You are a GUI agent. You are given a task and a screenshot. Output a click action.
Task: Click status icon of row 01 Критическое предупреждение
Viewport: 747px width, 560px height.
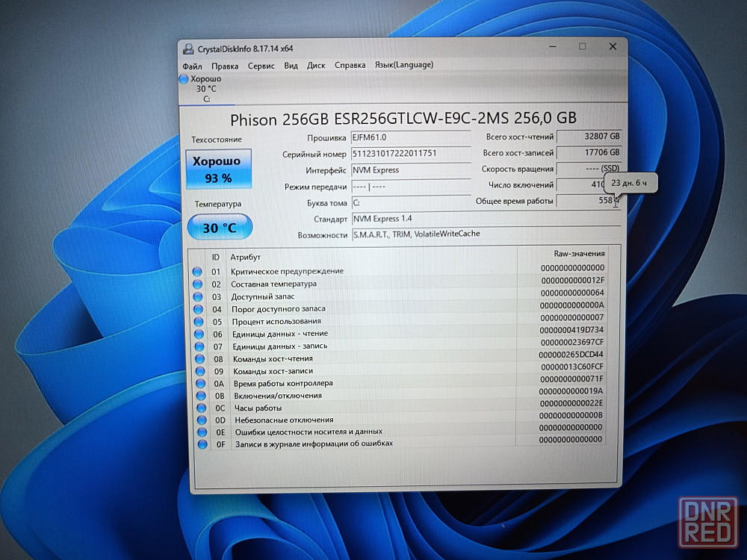(x=197, y=272)
